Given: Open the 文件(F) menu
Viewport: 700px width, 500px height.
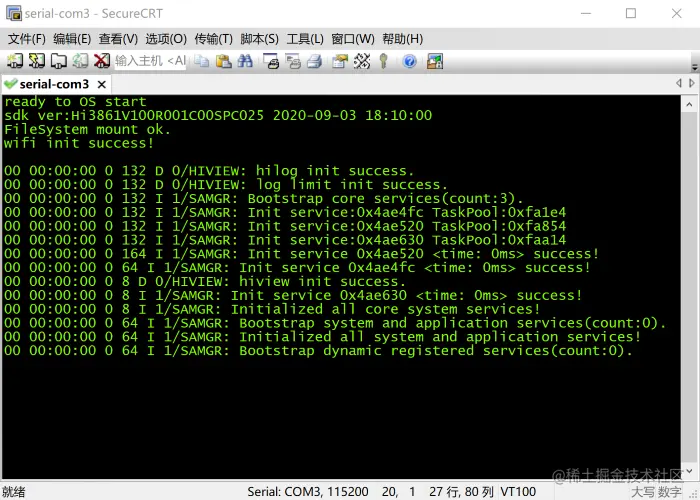Looking at the screenshot, I should [27, 39].
